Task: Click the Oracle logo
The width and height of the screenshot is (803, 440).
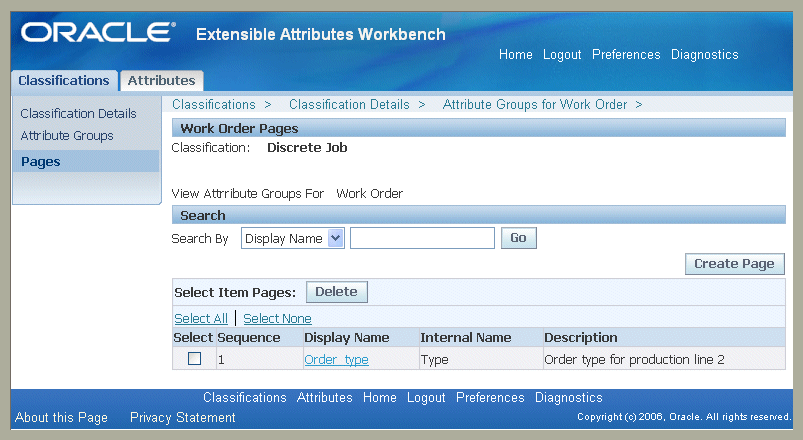Action: pos(98,32)
